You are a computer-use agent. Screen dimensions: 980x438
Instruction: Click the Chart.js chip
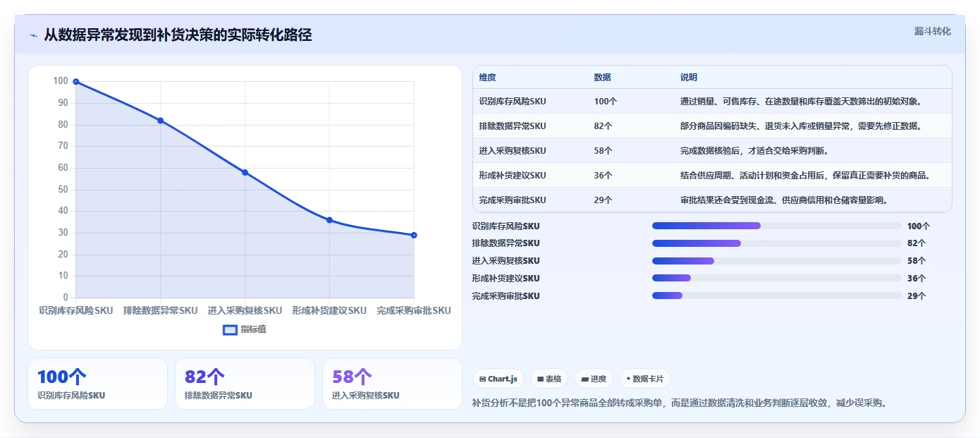(498, 379)
